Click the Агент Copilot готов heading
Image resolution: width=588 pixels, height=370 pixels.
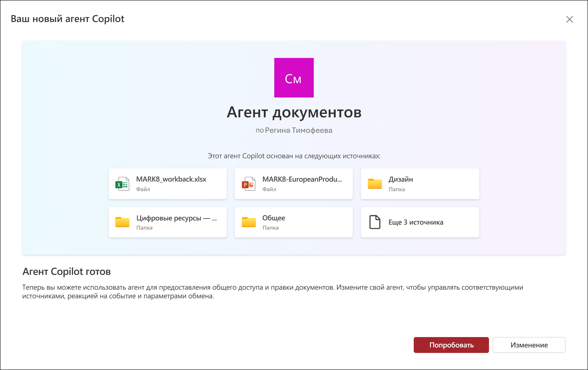point(66,271)
